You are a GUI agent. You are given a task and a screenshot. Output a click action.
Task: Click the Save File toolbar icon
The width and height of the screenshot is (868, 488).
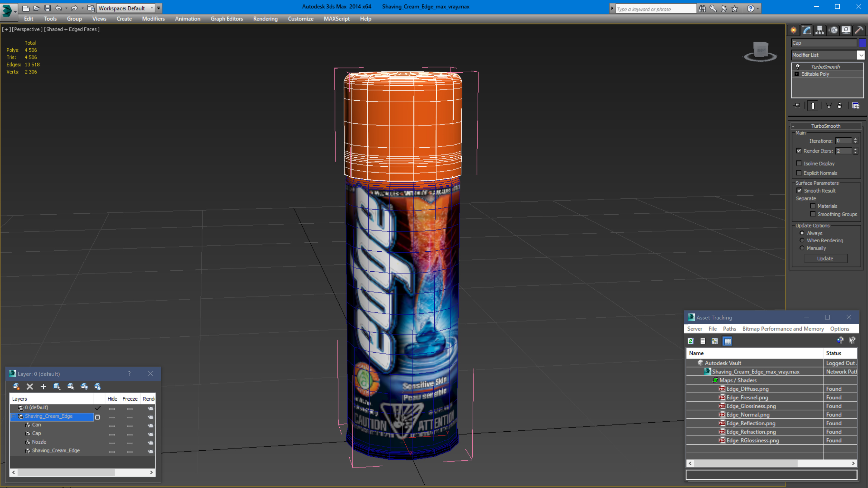point(48,8)
